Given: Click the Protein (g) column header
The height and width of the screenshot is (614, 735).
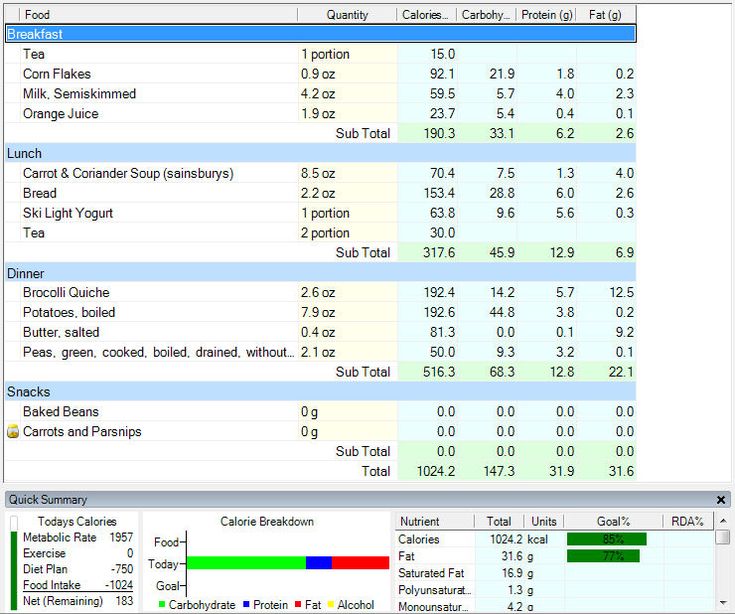Looking at the screenshot, I should click(546, 15).
